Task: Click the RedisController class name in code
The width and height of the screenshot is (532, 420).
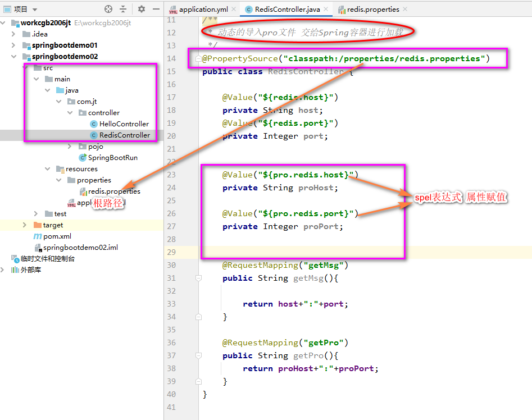Action: point(306,71)
